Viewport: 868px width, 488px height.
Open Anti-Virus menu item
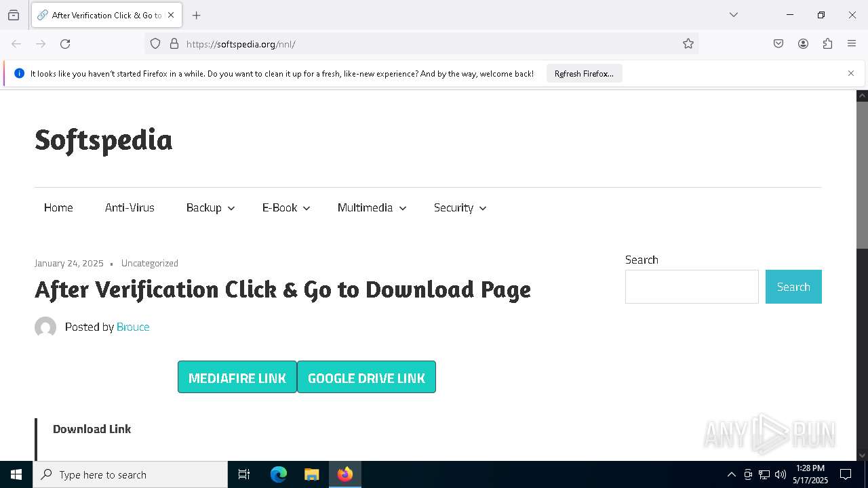tap(130, 207)
